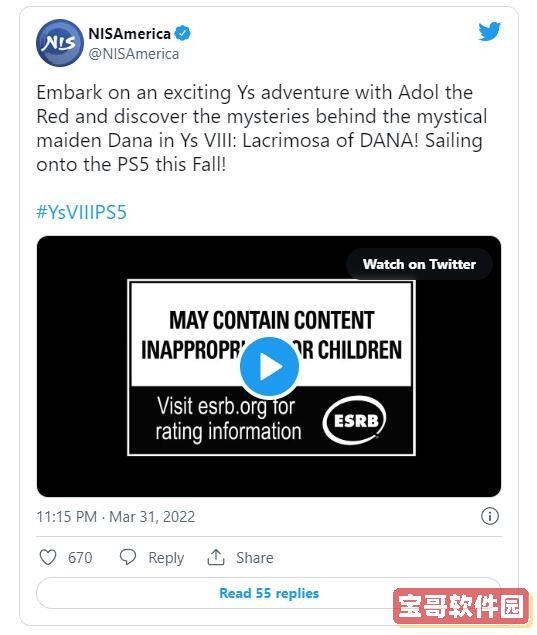The image size is (537, 635).
Task: Like the tweet with the heart icon
Action: (x=48, y=557)
